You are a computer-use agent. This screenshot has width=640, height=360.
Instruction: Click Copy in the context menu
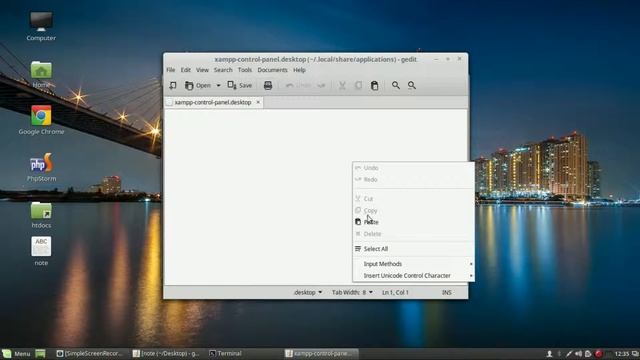[413, 210]
